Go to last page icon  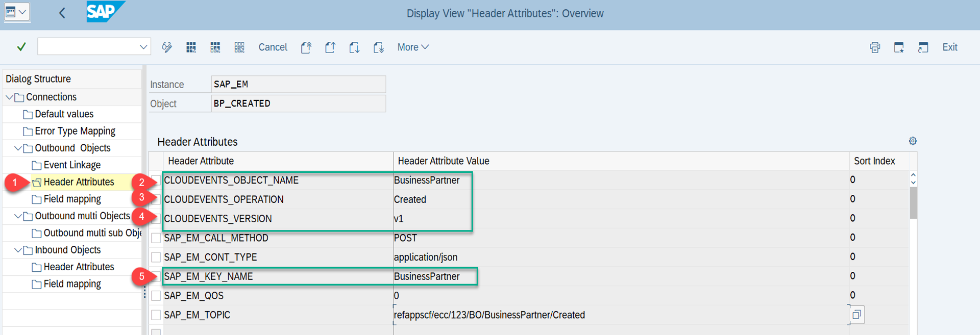pyautogui.click(x=378, y=47)
